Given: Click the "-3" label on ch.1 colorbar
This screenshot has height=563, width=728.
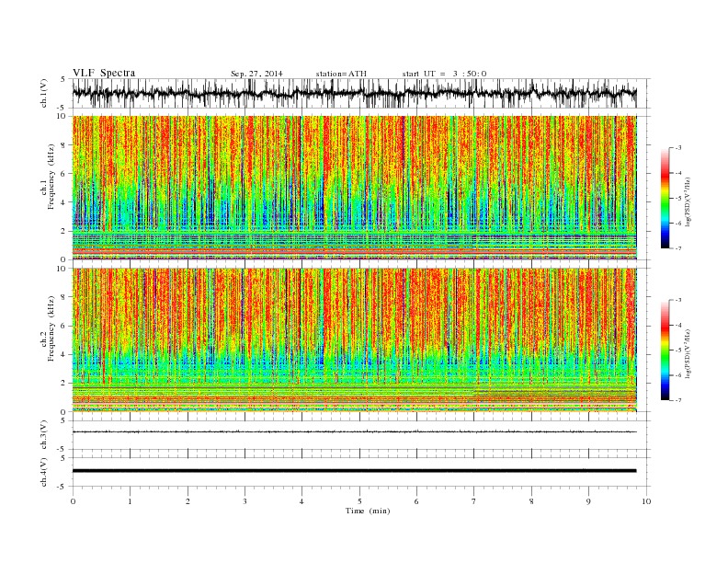Looking at the screenshot, I should (x=678, y=148).
